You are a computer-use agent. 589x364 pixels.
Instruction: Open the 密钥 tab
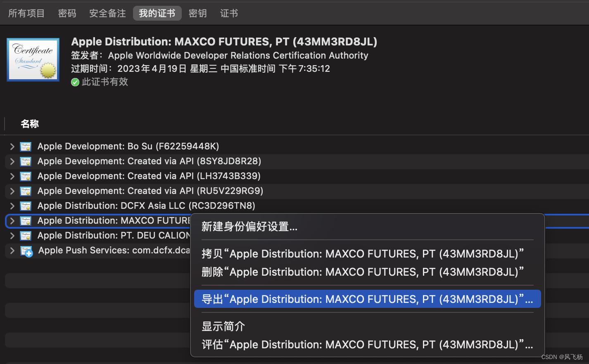pyautogui.click(x=197, y=14)
